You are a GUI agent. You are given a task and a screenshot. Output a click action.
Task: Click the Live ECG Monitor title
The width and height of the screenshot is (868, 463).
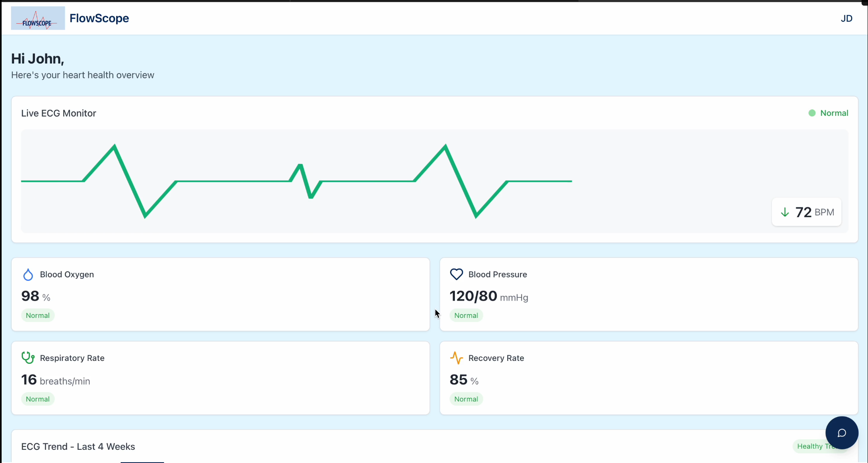59,113
